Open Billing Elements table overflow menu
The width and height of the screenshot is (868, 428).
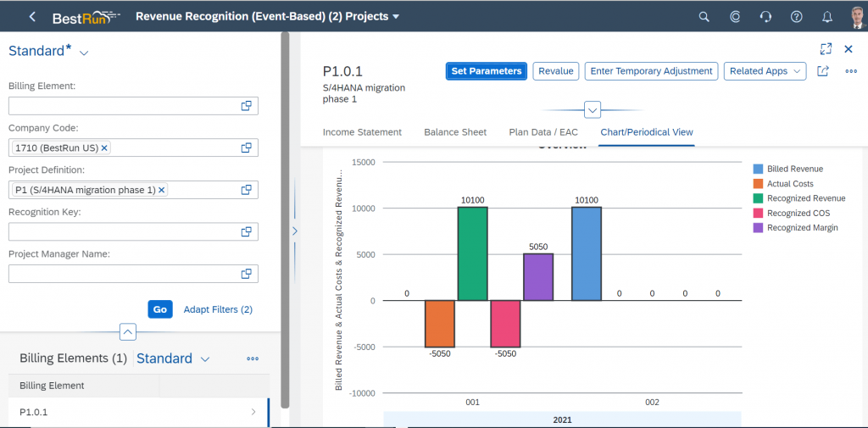(x=253, y=359)
